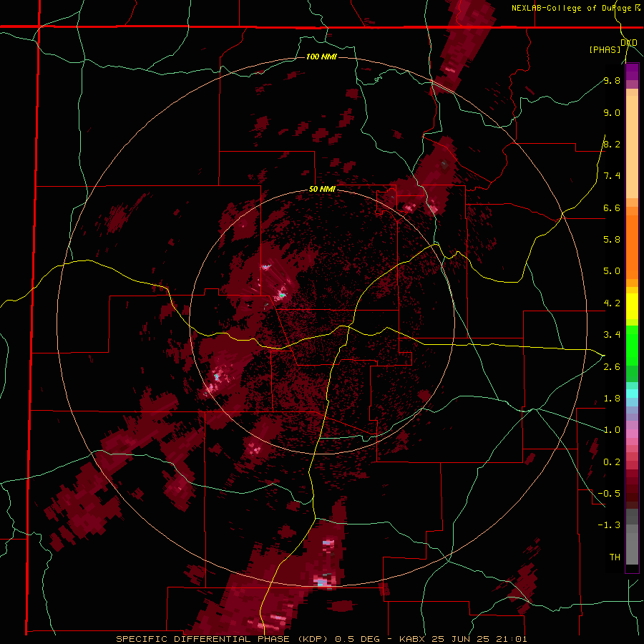
Task: Click the 1.8 value on the color scale
Action: pos(612,399)
